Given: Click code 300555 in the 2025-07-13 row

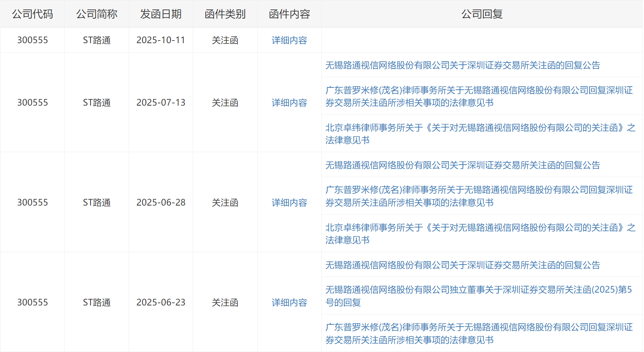Looking at the screenshot, I should [33, 103].
